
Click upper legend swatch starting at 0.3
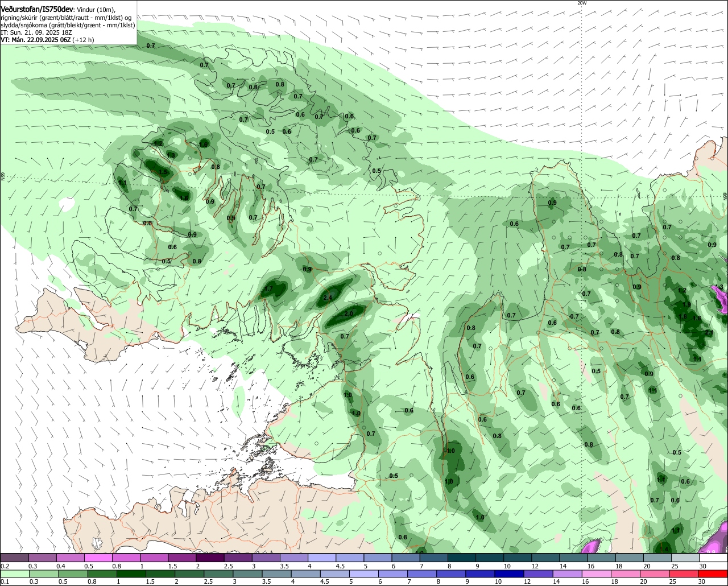(x=43, y=558)
